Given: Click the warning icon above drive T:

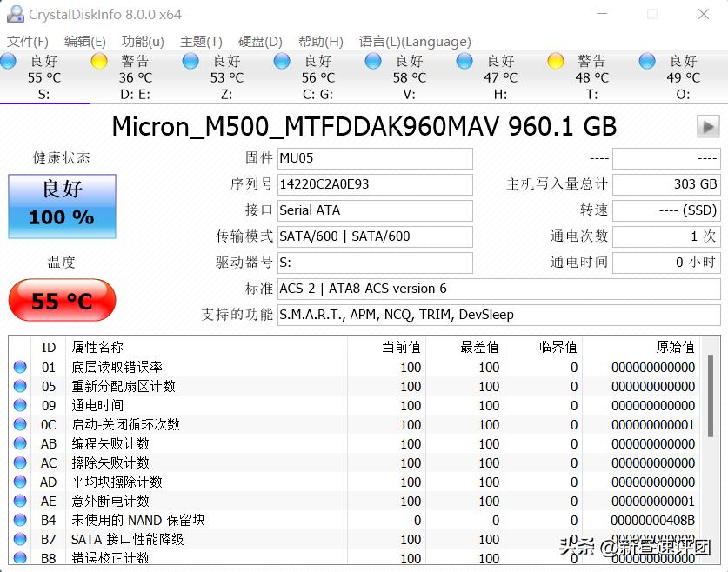Looking at the screenshot, I should click(555, 61).
